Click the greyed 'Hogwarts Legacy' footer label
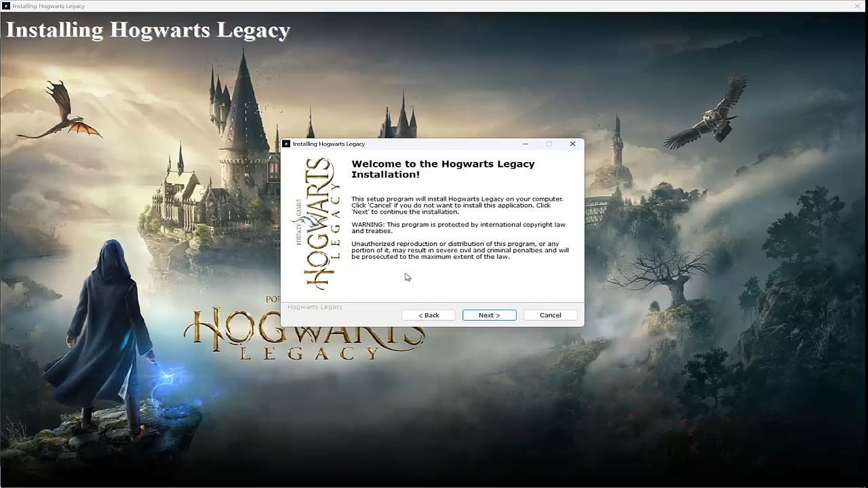This screenshot has width=868, height=488. (315, 307)
